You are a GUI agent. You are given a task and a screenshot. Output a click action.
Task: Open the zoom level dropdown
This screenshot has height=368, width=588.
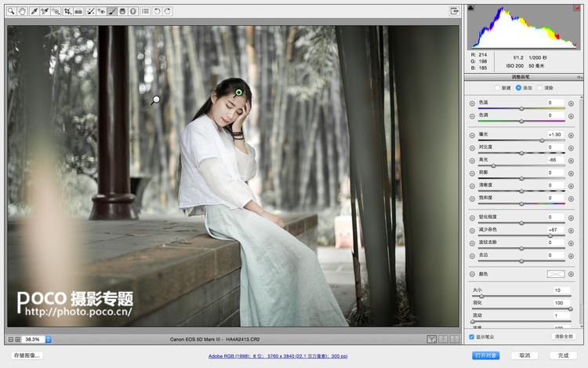click(x=48, y=340)
